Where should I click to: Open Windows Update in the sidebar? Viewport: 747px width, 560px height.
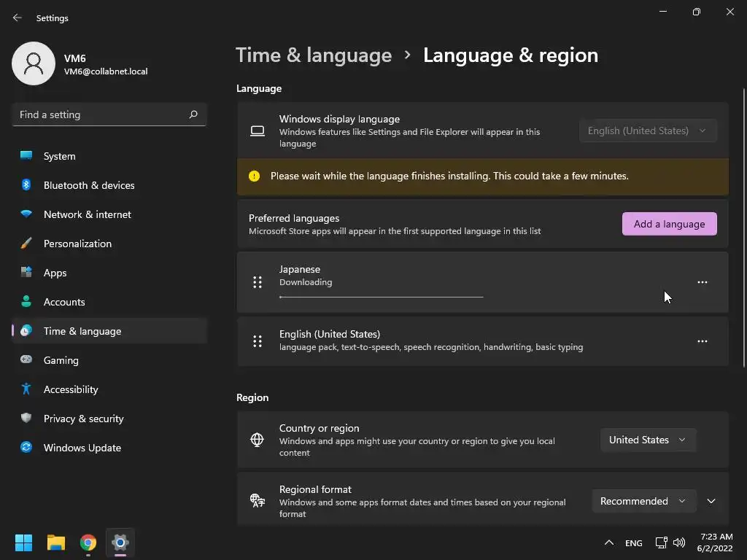tap(82, 448)
